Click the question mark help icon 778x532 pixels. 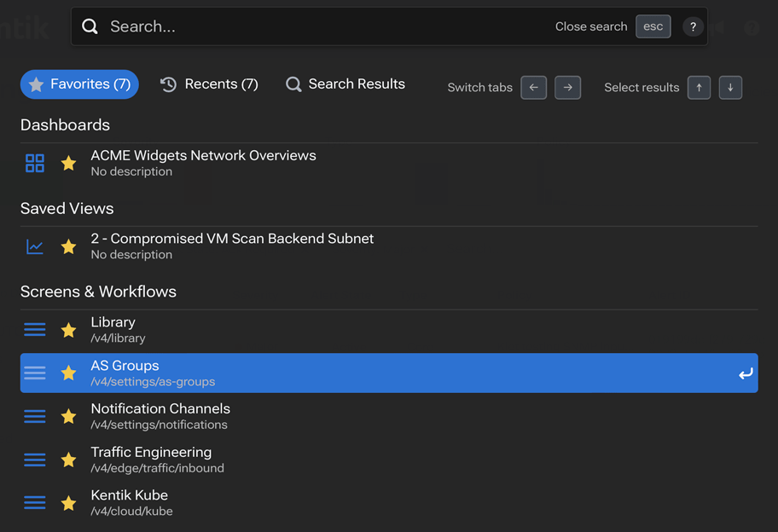tap(693, 26)
